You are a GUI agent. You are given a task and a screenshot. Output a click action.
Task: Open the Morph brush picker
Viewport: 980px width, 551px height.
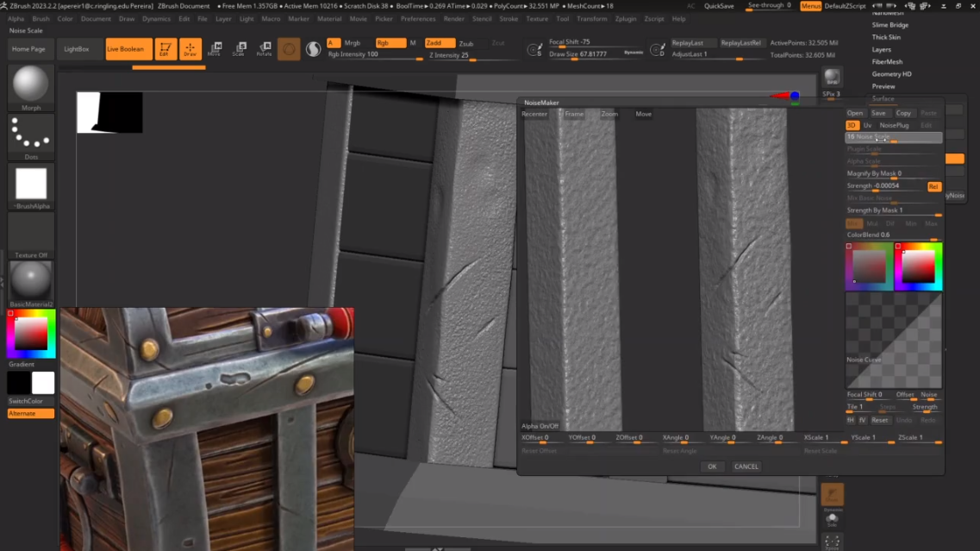point(31,88)
